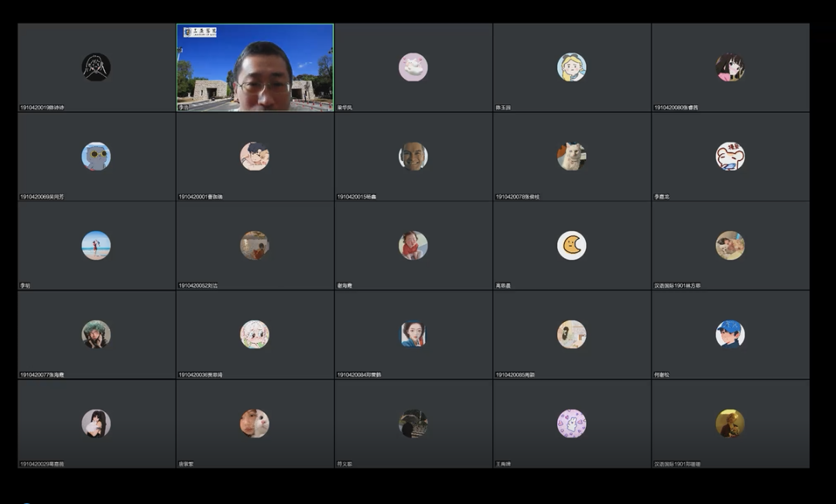Click the name label starting with 1910420080
The height and width of the screenshot is (504, 836).
tap(676, 108)
